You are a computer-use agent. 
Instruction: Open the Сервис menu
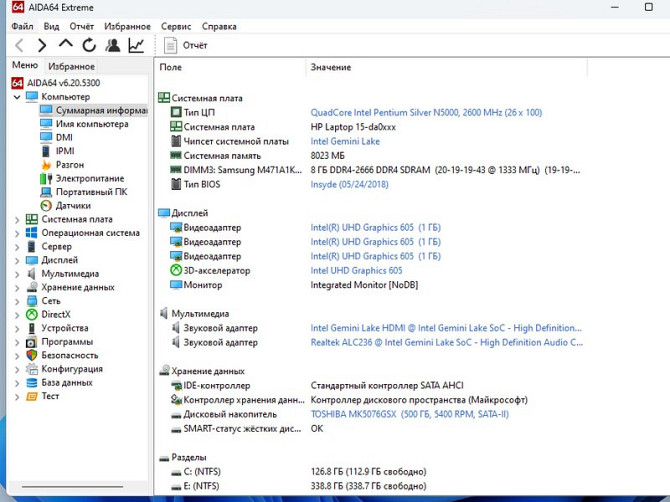pos(176,26)
